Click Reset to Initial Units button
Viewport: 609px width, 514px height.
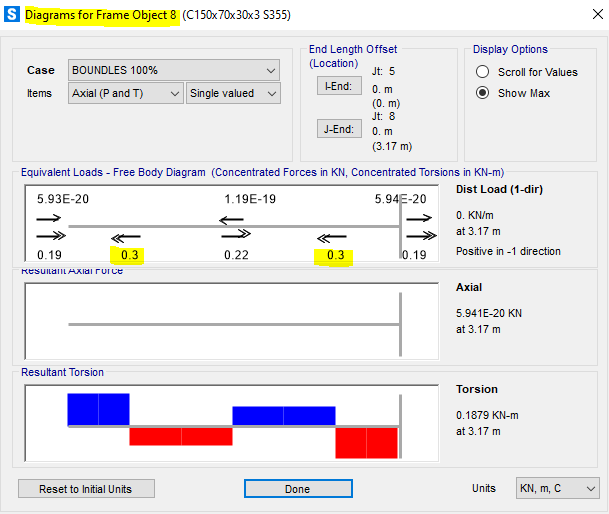point(87,489)
